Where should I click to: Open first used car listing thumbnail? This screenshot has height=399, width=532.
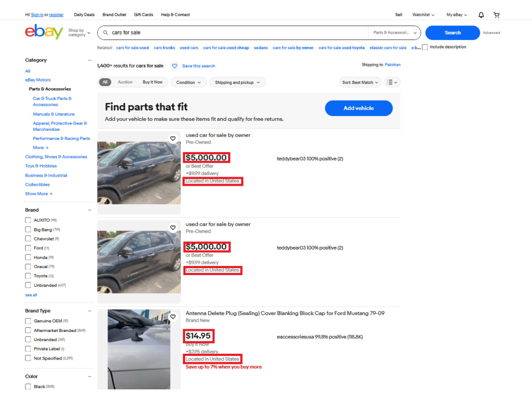[139, 173]
